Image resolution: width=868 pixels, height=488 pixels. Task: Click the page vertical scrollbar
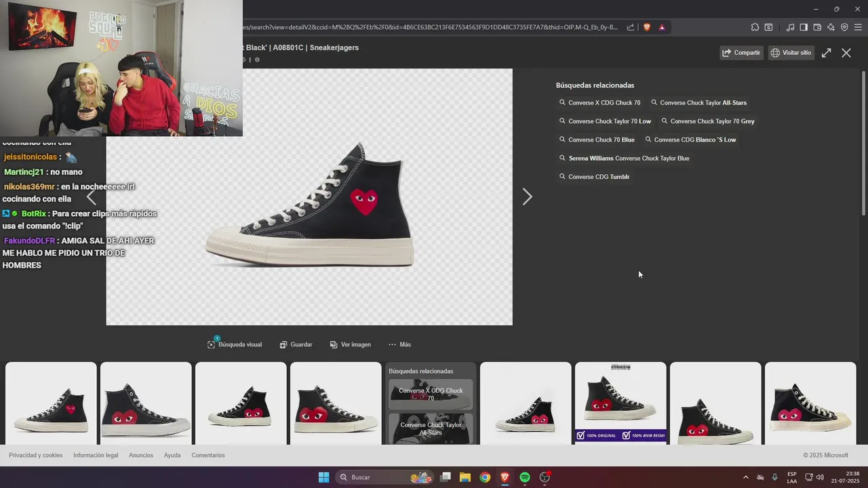pos(863,144)
